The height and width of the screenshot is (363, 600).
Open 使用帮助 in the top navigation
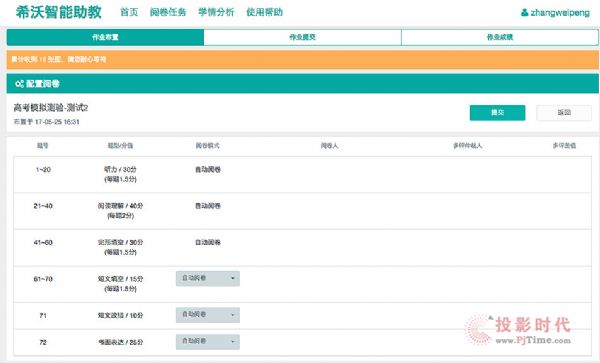264,12
